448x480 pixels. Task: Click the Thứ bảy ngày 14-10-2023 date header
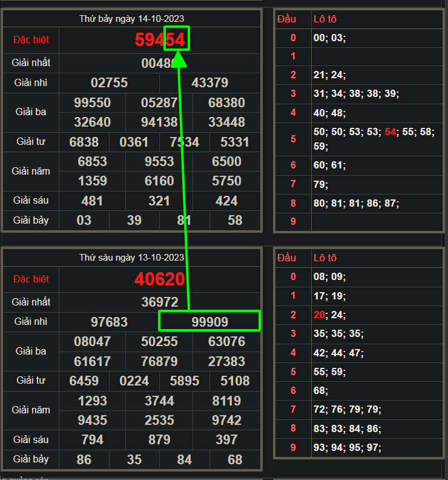(132, 19)
